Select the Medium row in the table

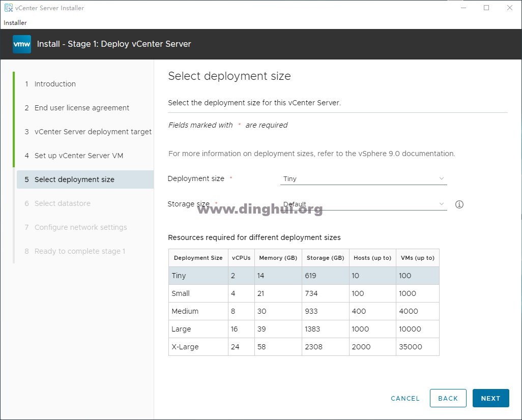(x=304, y=311)
